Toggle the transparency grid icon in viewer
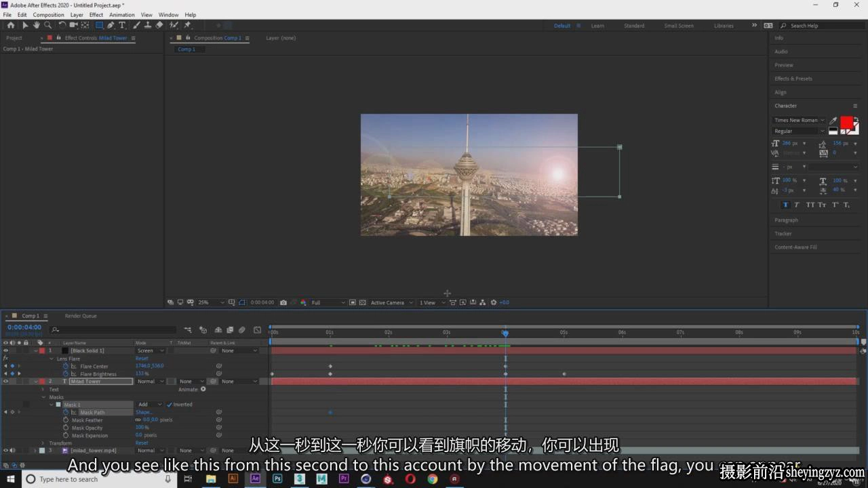 pyautogui.click(x=363, y=302)
